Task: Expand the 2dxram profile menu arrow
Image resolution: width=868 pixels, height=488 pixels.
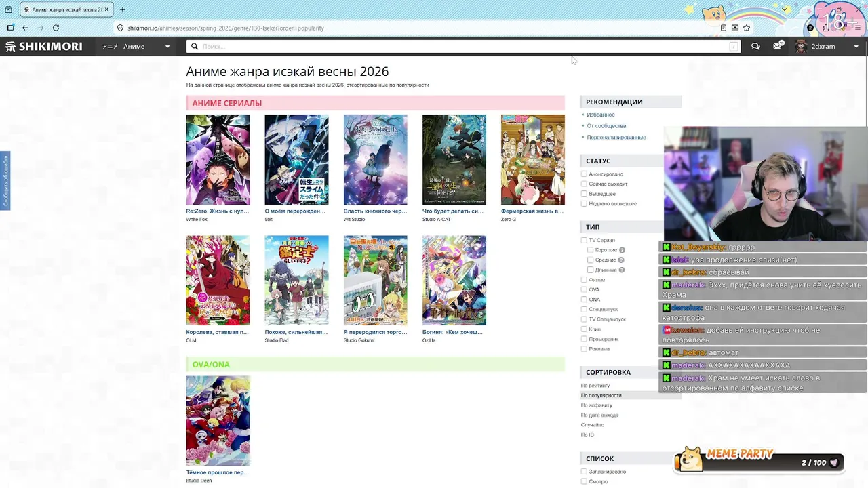Action: pos(856,47)
